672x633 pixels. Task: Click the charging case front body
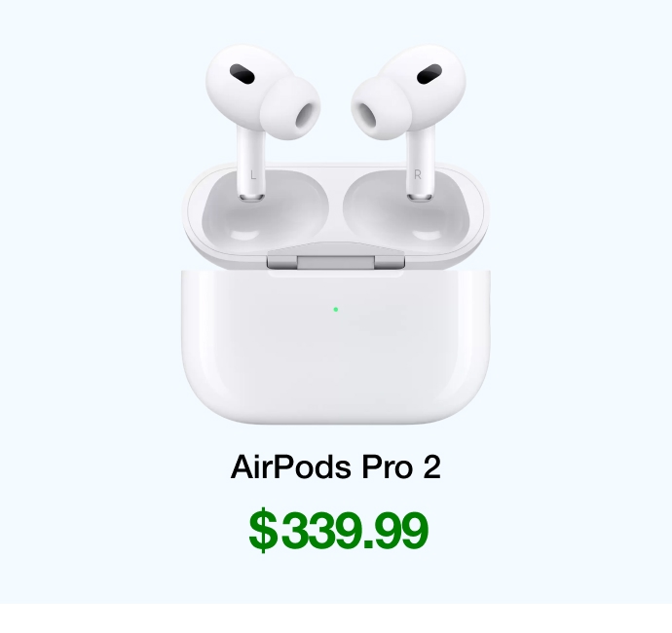coord(336,347)
